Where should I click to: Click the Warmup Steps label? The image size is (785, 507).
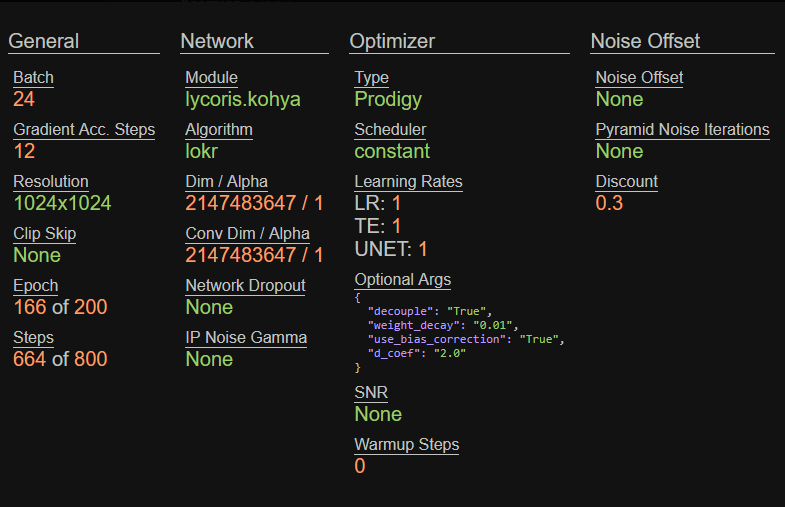tap(406, 445)
